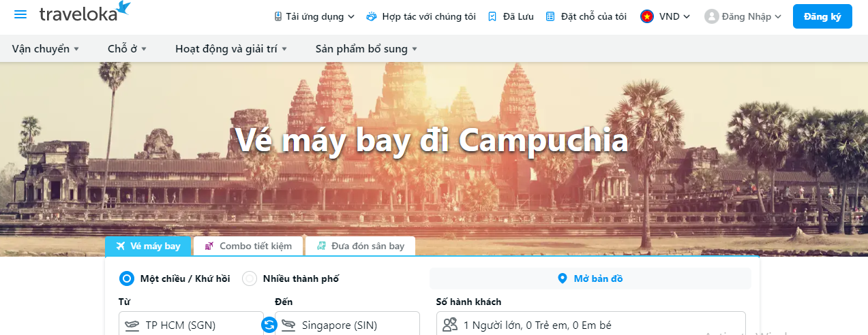Open the Chỗ ở menu

pos(127,49)
